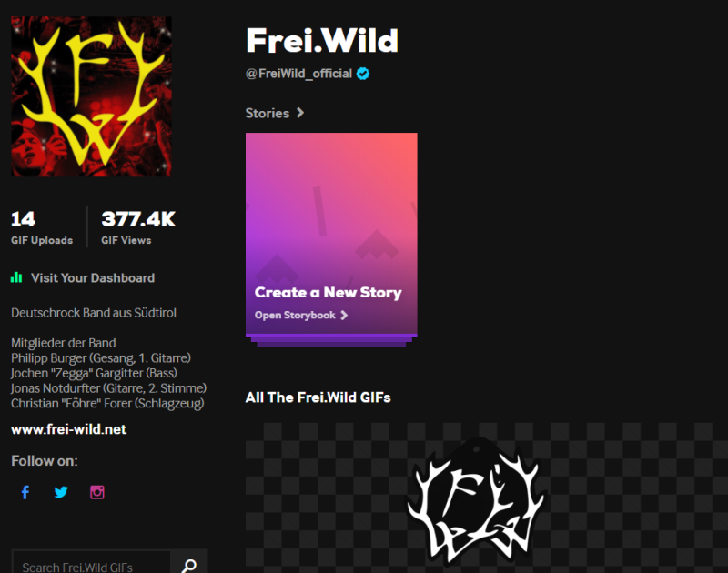Focus the Search Frei.Wild GIFs field
Image resolution: width=728 pixels, height=573 pixels.
point(91,566)
